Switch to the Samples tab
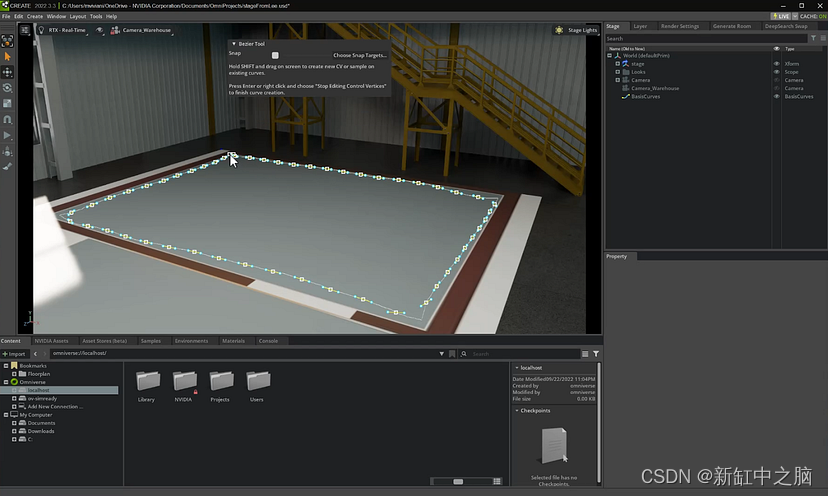The image size is (828, 496). pyautogui.click(x=150, y=341)
